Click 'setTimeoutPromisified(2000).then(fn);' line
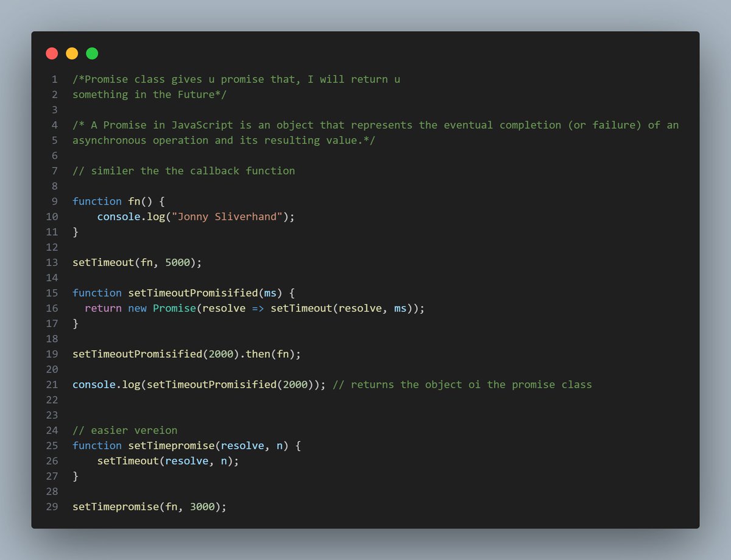 pyautogui.click(x=186, y=354)
